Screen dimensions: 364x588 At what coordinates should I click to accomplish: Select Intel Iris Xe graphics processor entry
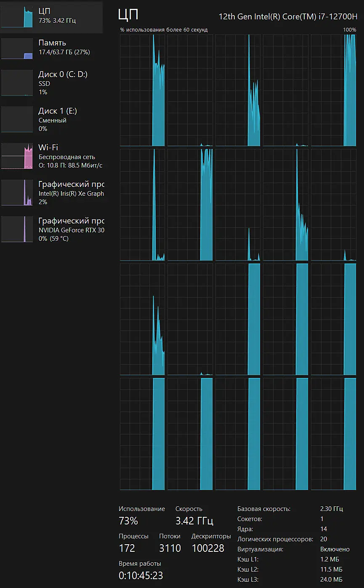(51, 193)
